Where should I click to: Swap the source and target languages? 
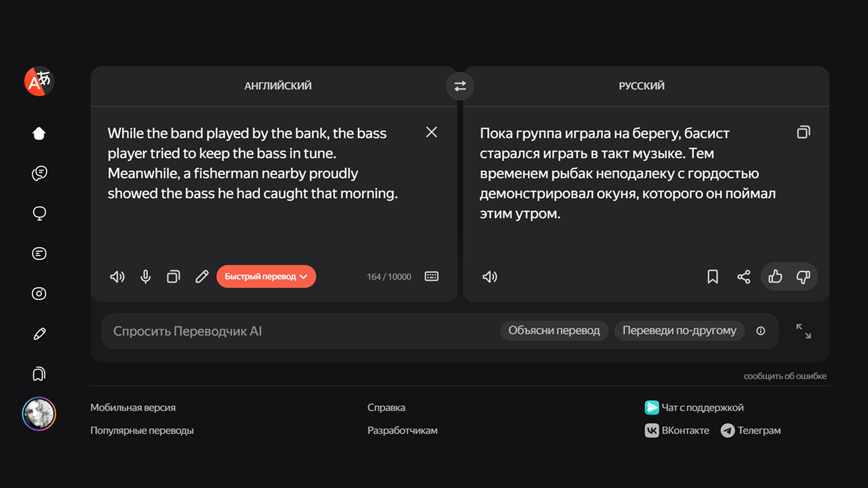click(460, 86)
